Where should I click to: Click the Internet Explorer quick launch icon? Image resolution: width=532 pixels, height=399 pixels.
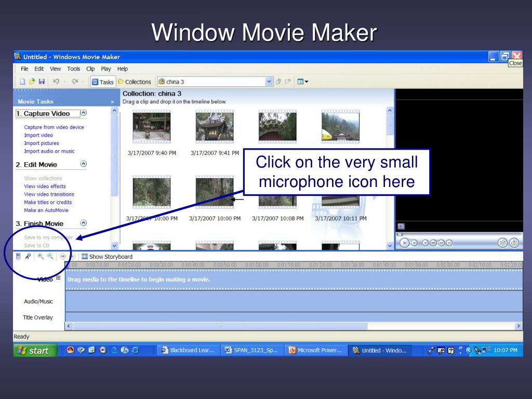[x=136, y=350]
